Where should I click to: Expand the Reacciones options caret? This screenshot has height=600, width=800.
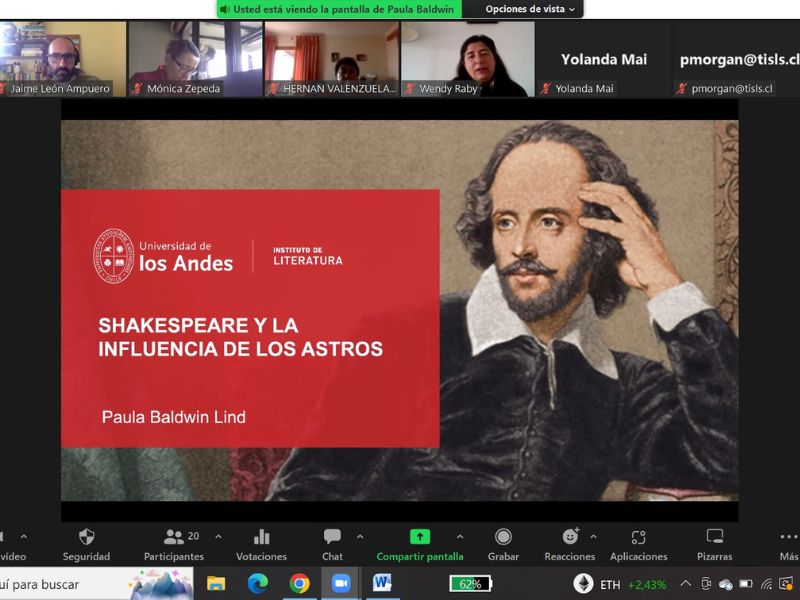click(593, 537)
